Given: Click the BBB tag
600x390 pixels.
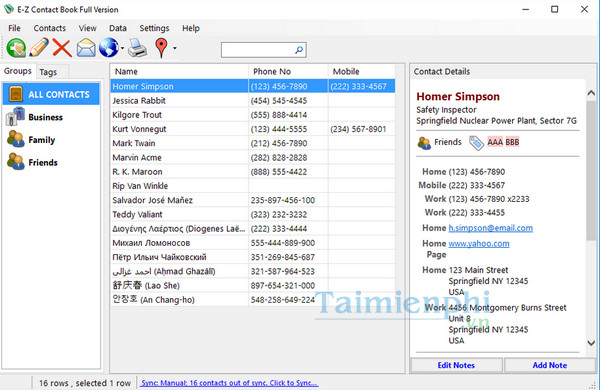Looking at the screenshot, I should coord(512,142).
